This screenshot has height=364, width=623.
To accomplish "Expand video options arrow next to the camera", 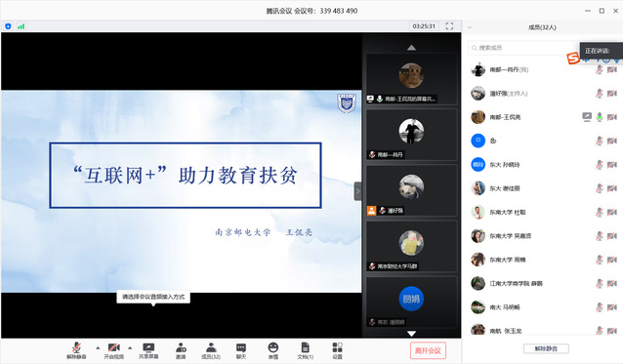I will pyautogui.click(x=130, y=348).
